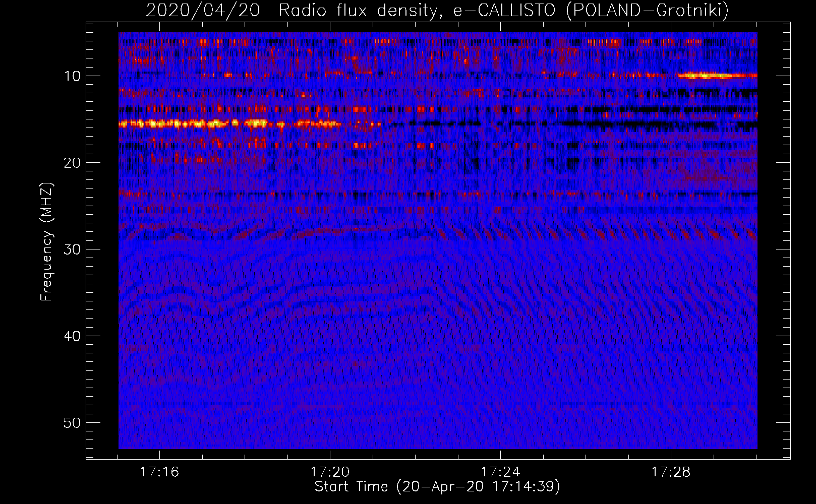Viewport: 816px width, 504px height.
Task: Click the 20 MHz frequency tick label
Action: coord(72,163)
